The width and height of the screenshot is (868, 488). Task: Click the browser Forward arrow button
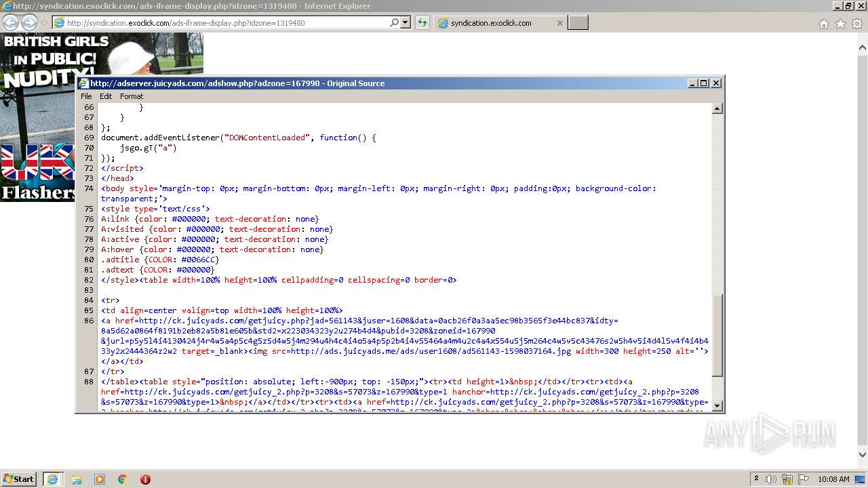[29, 22]
